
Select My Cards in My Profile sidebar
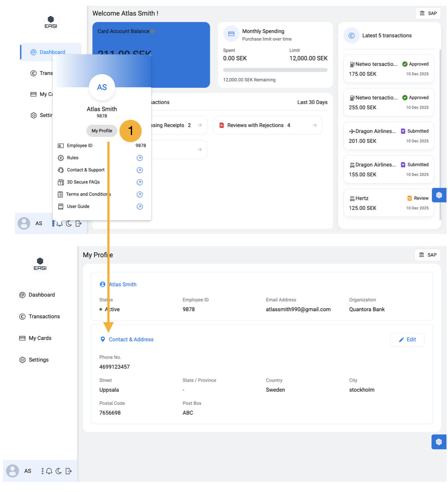[x=40, y=338]
